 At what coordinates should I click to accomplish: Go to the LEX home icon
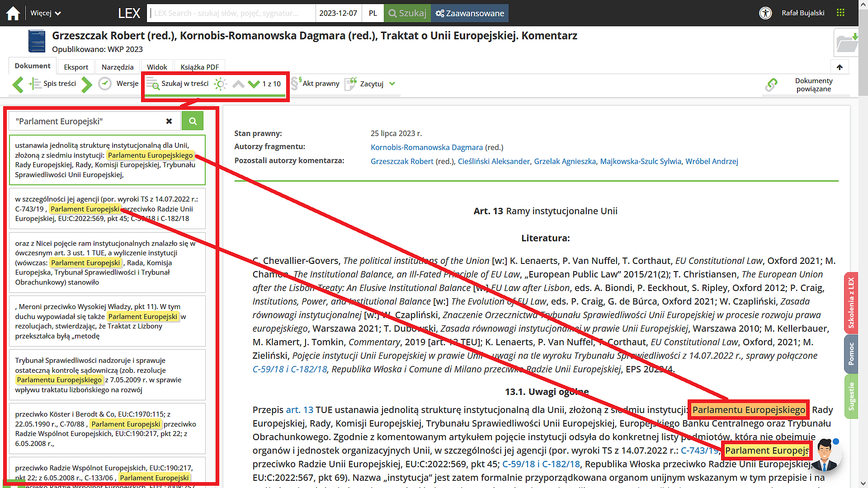[x=13, y=13]
